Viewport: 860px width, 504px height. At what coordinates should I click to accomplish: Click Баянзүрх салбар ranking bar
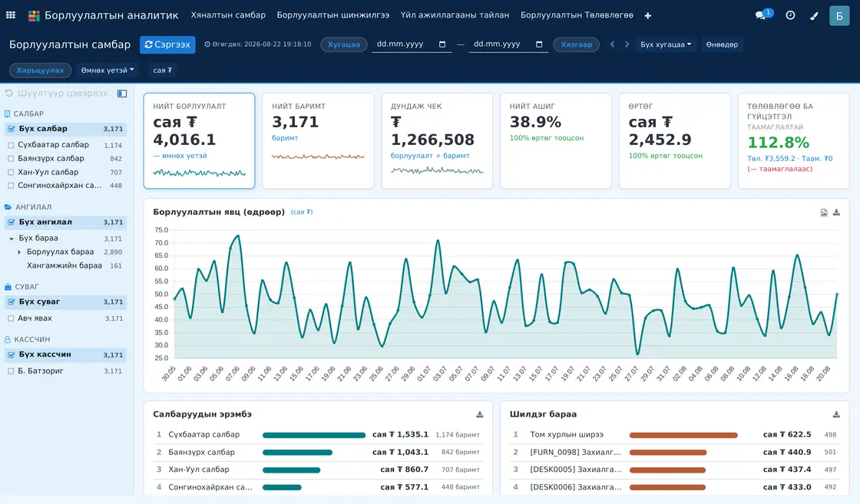pyautogui.click(x=297, y=453)
